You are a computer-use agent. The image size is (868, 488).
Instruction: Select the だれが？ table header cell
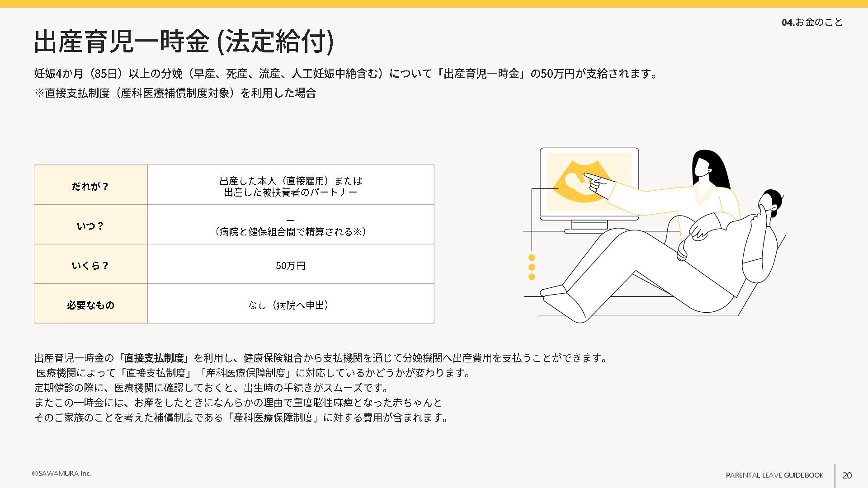90,186
